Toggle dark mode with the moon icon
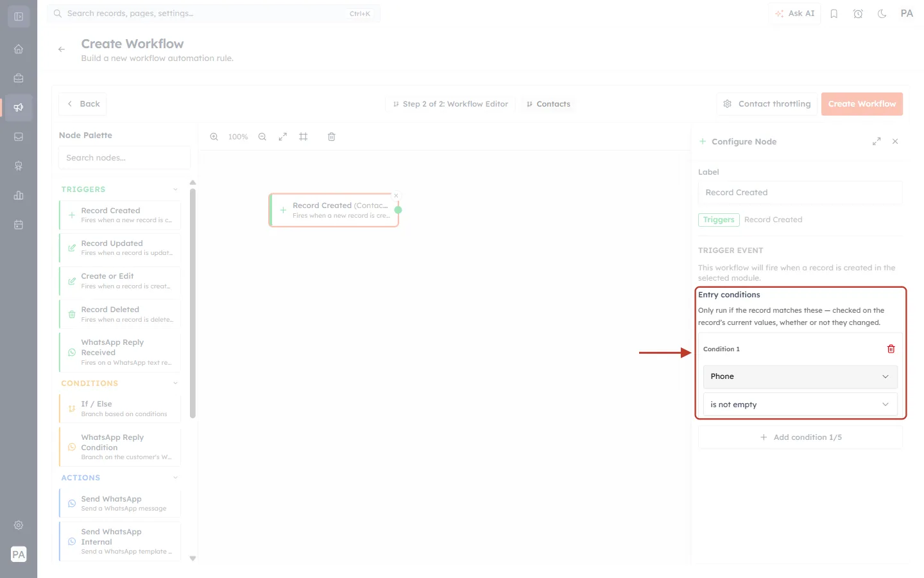This screenshot has height=578, width=924. [882, 13]
